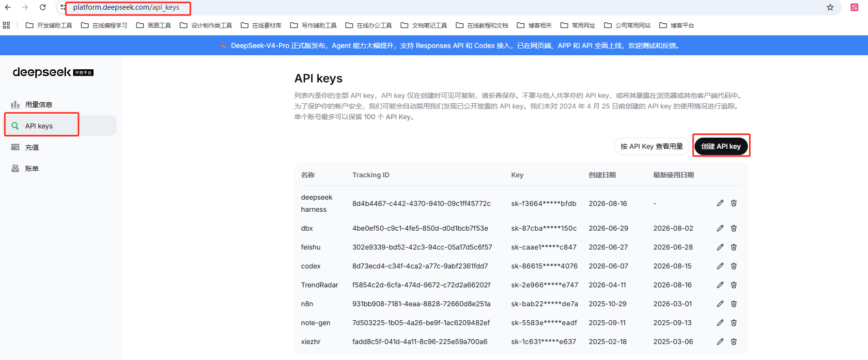The height and width of the screenshot is (360, 868).
Task: Edit the note-gen key name
Action: pos(720,323)
